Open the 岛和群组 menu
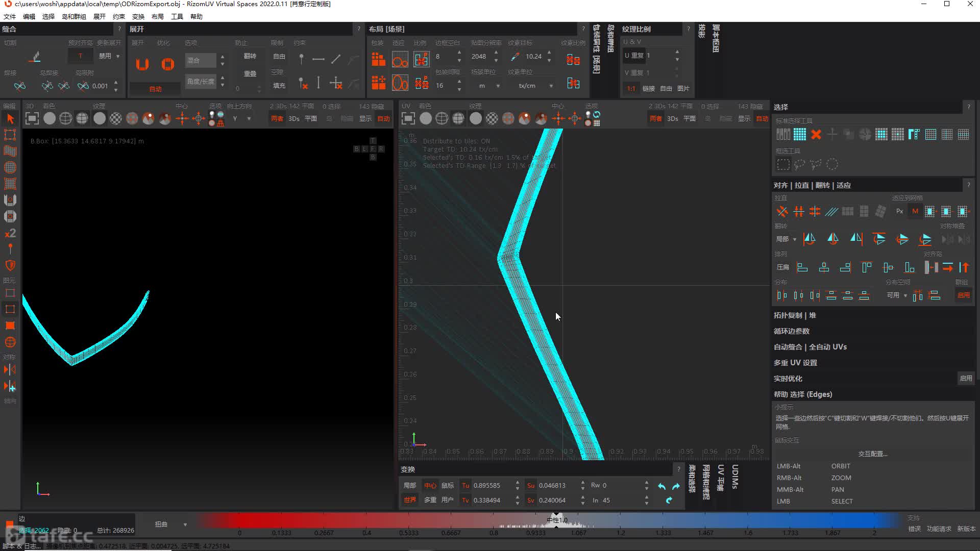Viewport: 980px width, 551px height. 74,16
